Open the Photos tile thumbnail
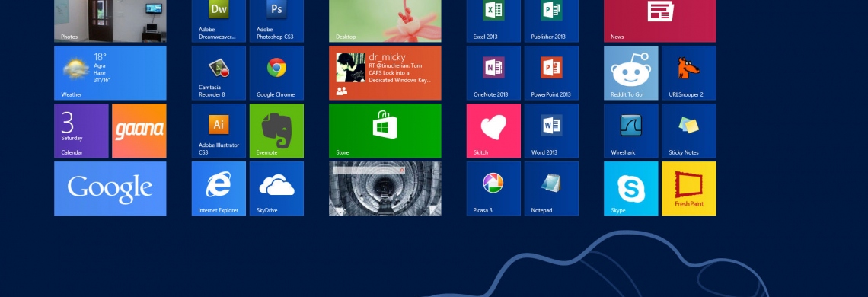 point(110,21)
